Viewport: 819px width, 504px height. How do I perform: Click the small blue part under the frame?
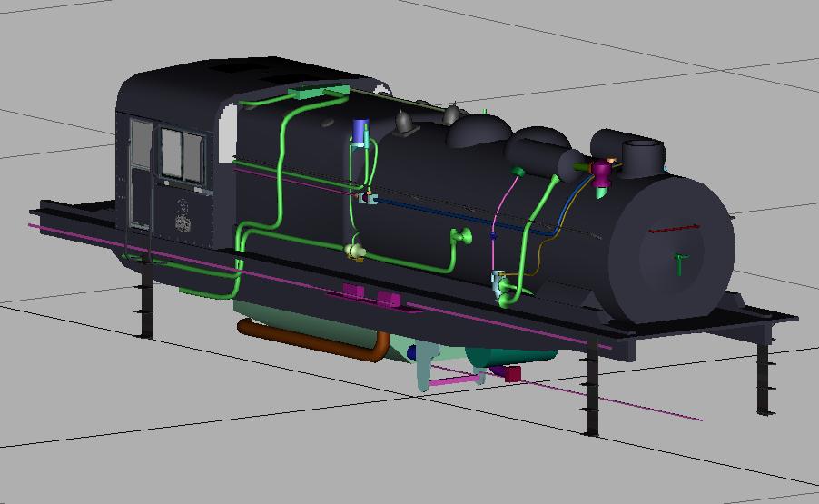pos(412,352)
